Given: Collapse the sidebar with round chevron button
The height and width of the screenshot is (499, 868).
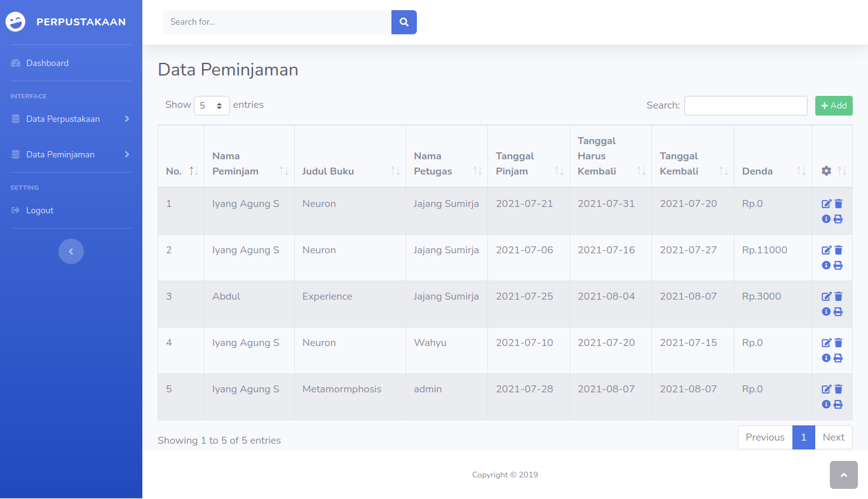Looking at the screenshot, I should [71, 251].
